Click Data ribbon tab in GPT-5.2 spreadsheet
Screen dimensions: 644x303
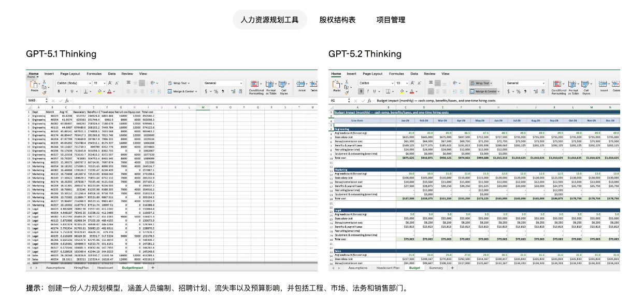click(414, 74)
